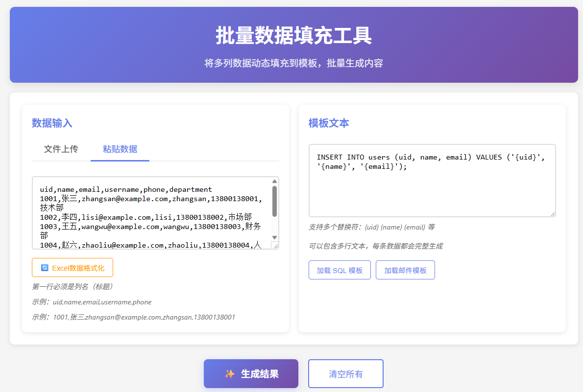Click the 数据输入 section heading
The height and width of the screenshot is (392, 583).
(x=52, y=123)
